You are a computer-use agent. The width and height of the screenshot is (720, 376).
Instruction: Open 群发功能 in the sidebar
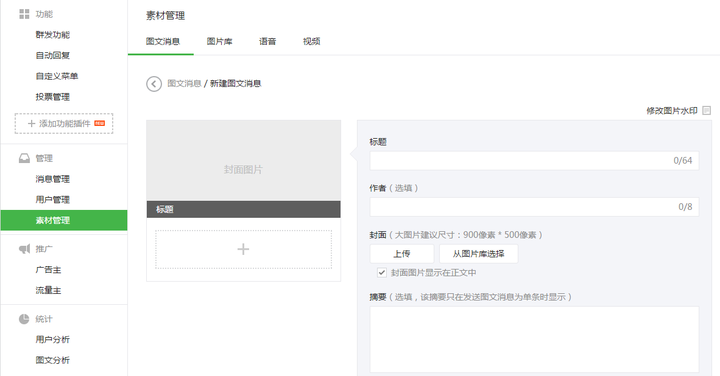click(x=53, y=35)
